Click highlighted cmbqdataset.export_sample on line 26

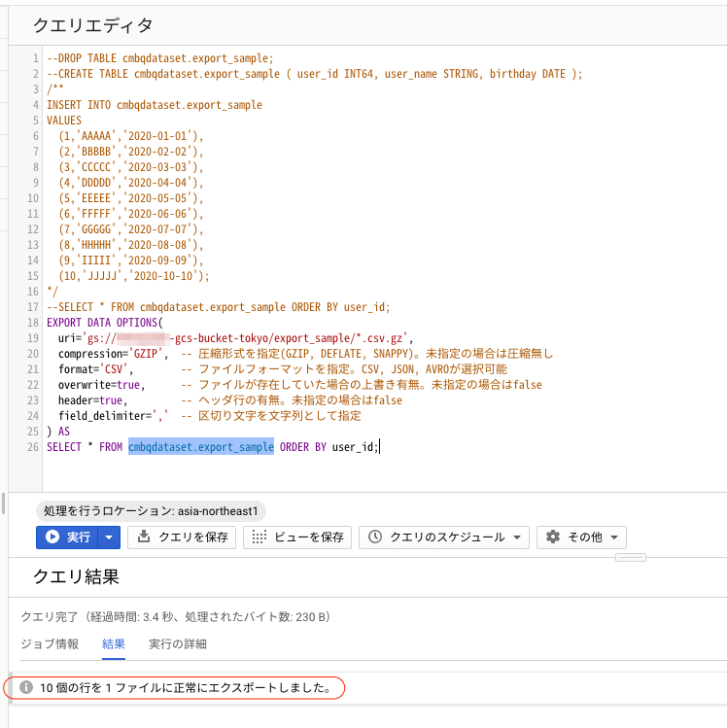[x=200, y=447]
